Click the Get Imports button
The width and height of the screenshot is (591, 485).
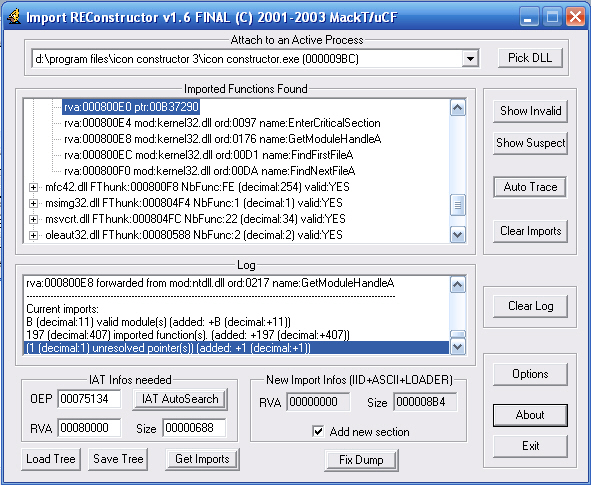202,459
